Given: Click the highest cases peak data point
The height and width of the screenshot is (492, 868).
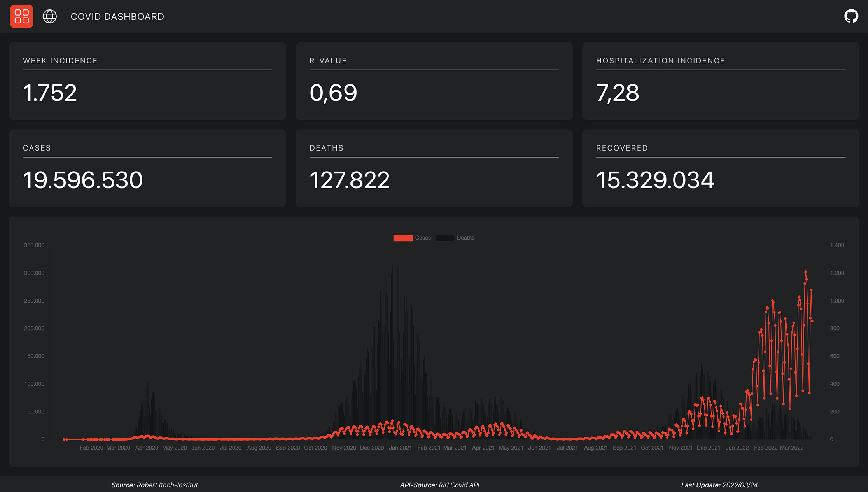Looking at the screenshot, I should click(805, 272).
